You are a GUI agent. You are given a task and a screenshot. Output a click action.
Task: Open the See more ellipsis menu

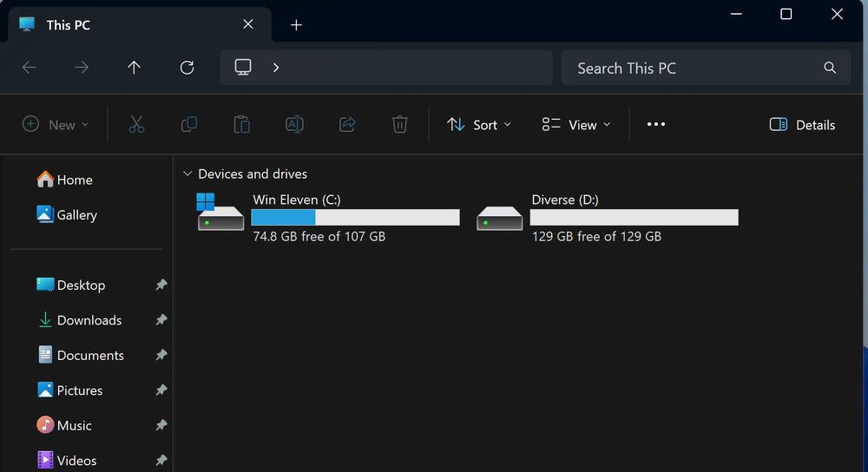[x=656, y=124]
